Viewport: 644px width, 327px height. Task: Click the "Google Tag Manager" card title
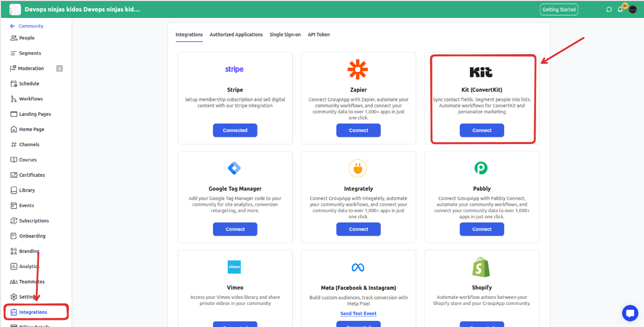point(235,189)
